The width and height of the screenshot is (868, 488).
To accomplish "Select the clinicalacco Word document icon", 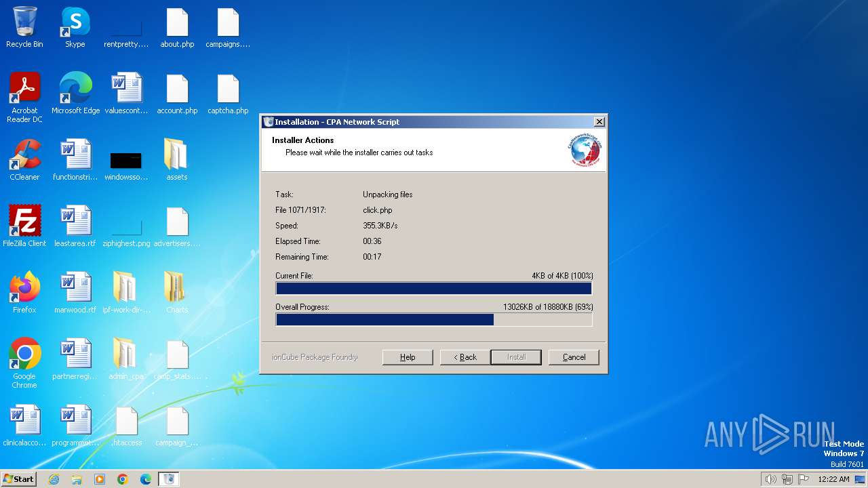I will 24,426.
